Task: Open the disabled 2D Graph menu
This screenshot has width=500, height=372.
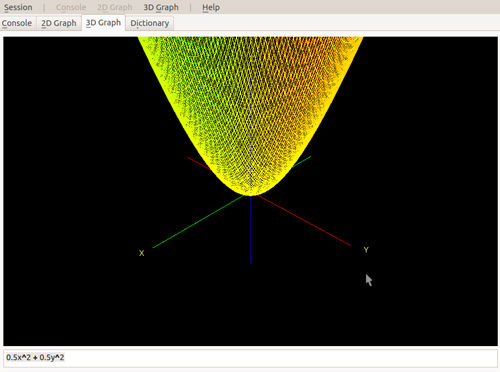Action: point(115,7)
